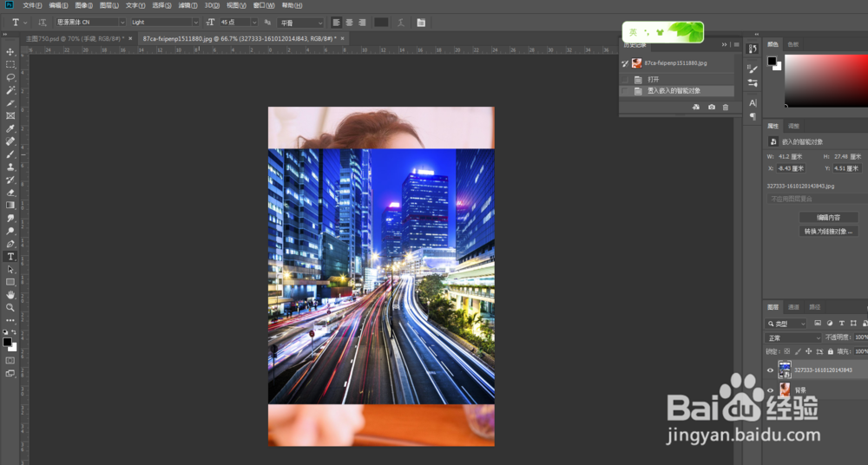The image size is (868, 465).
Task: Click the 编辑内容 button
Action: [x=828, y=217]
